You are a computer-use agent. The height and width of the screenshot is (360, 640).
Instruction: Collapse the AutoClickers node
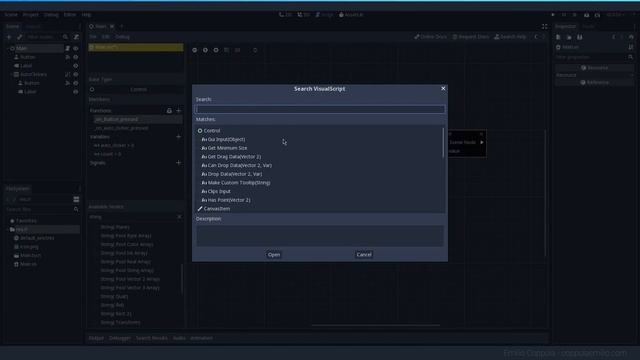pyautogui.click(x=11, y=74)
